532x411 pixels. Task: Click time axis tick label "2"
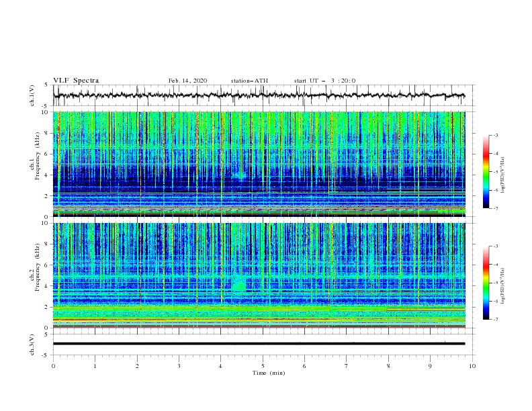click(137, 366)
